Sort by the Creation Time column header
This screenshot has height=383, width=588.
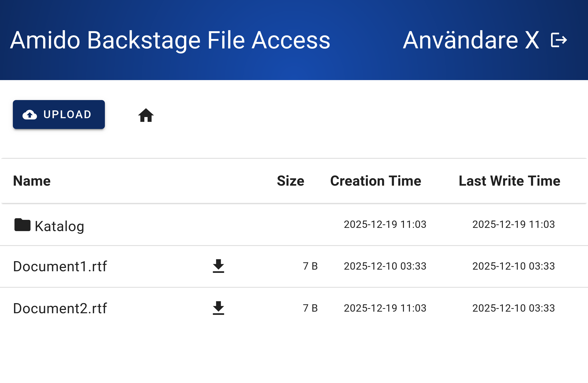pos(375,181)
